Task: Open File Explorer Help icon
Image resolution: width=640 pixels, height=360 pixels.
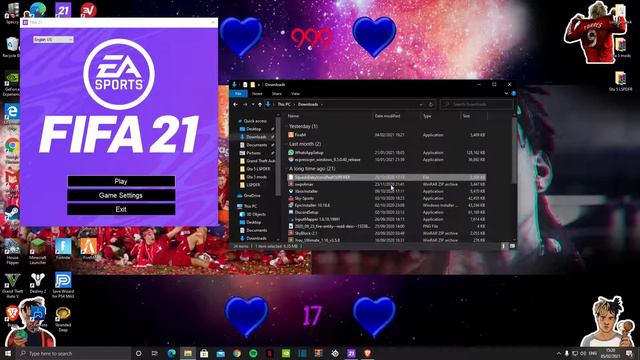Action: click(x=513, y=93)
